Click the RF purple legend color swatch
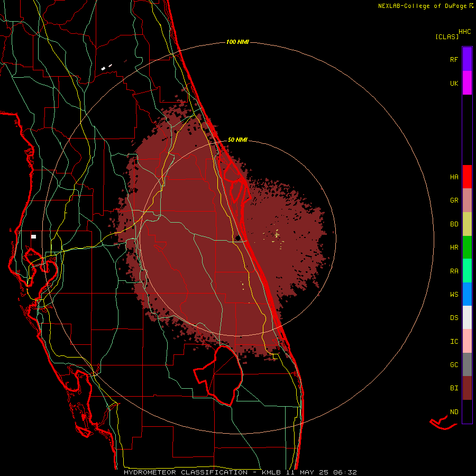The height and width of the screenshot is (476, 476). pyautogui.click(x=467, y=59)
